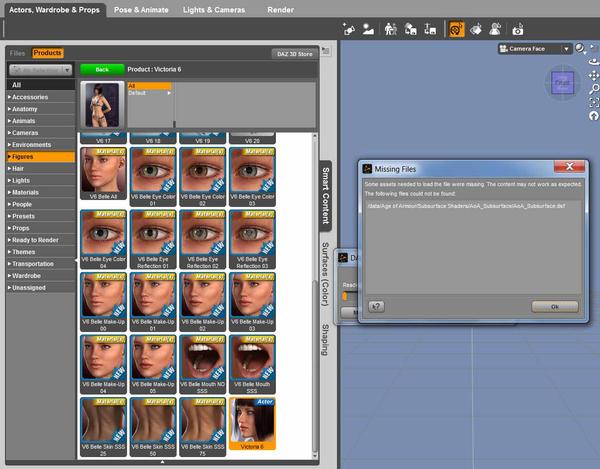This screenshot has height=469, width=600.
Task: Select the V6 Belle All material thumbnail
Action: point(103,174)
